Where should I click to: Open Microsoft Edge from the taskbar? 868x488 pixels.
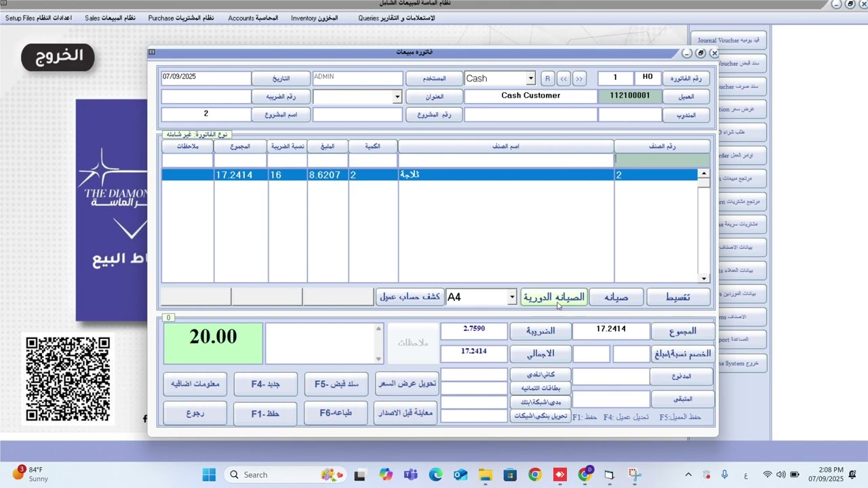[x=435, y=475]
